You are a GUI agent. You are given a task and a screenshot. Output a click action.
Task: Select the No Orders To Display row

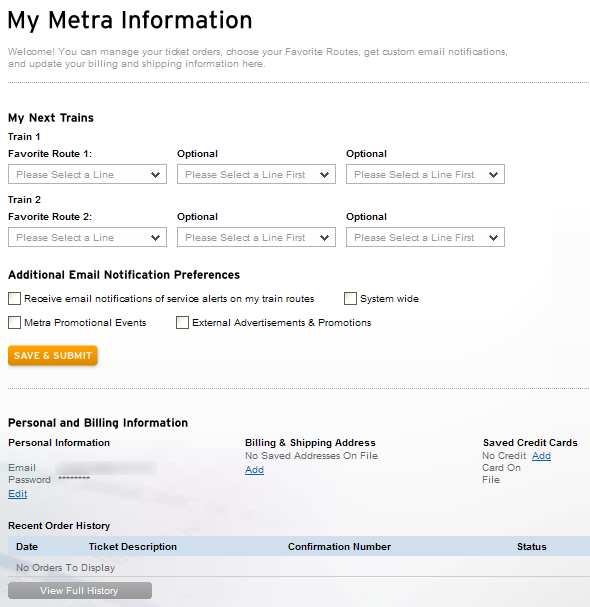[x=299, y=568]
